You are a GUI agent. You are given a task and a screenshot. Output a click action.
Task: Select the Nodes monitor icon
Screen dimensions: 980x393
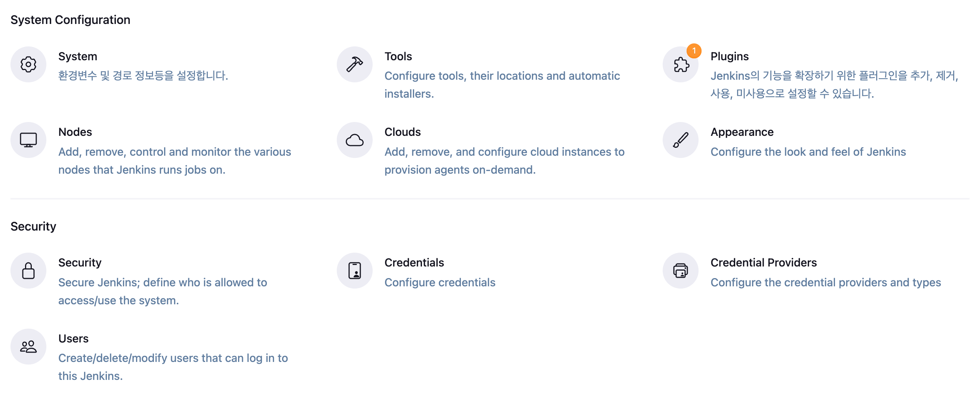(28, 140)
